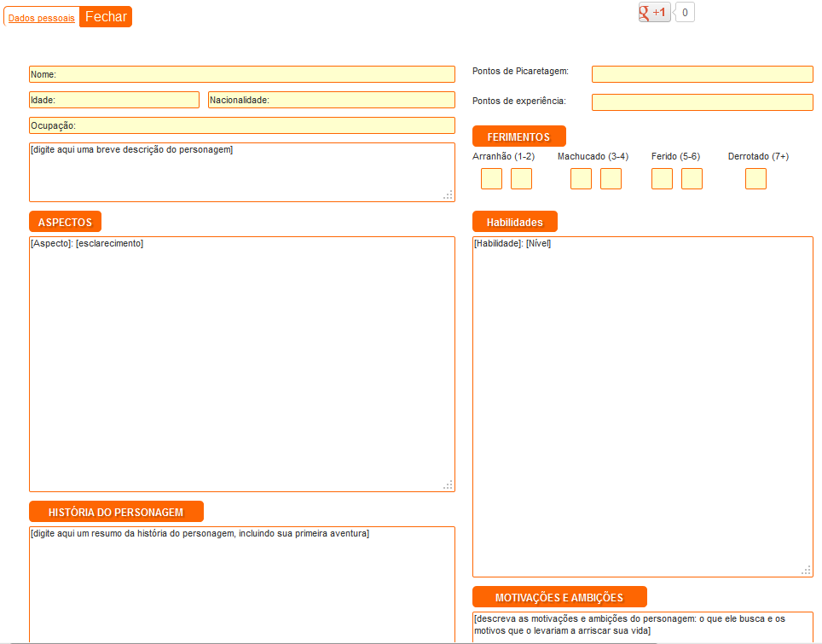Check the first Arranhão (1-2) box
This screenshot has width=822, height=644.
pyautogui.click(x=491, y=179)
